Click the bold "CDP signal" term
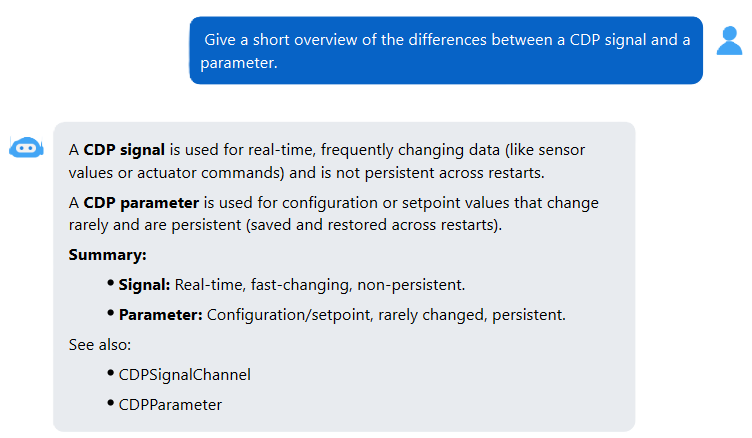Screen dimensions: 752x438 [x=124, y=150]
